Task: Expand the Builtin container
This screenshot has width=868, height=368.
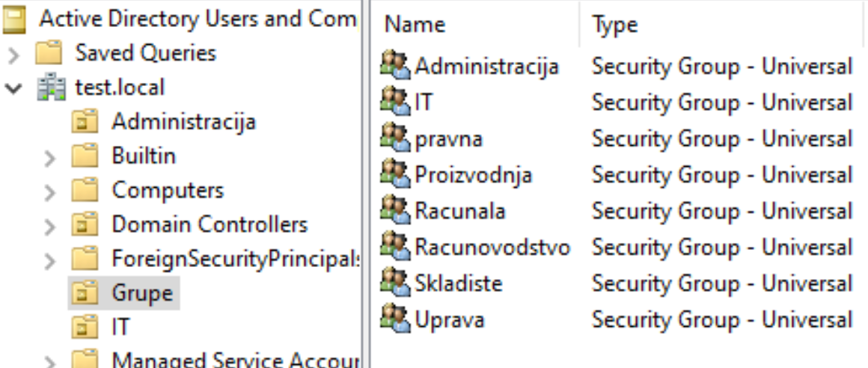Action: click(50, 159)
